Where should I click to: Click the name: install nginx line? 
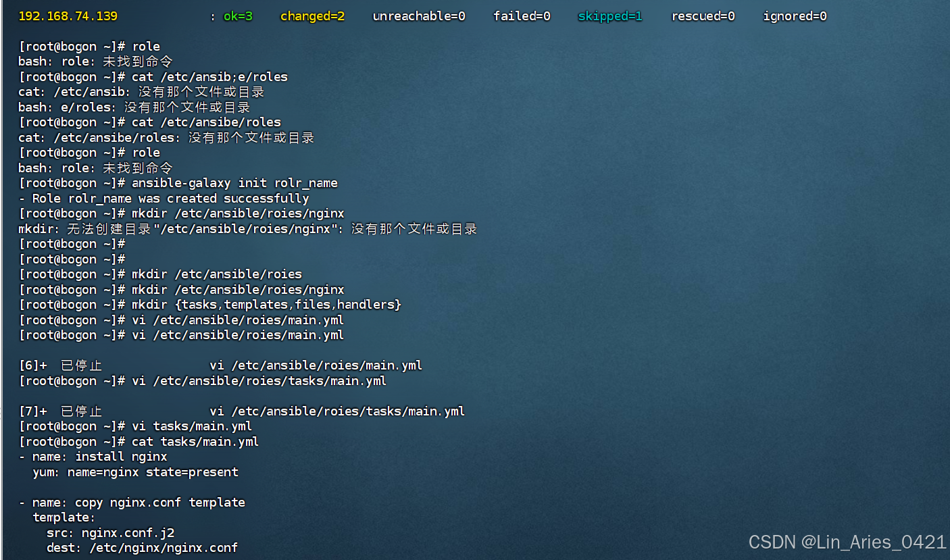pos(93,457)
